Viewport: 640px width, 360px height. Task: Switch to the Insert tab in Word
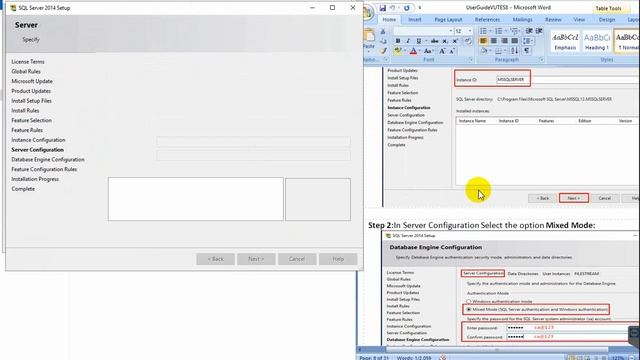[415, 20]
